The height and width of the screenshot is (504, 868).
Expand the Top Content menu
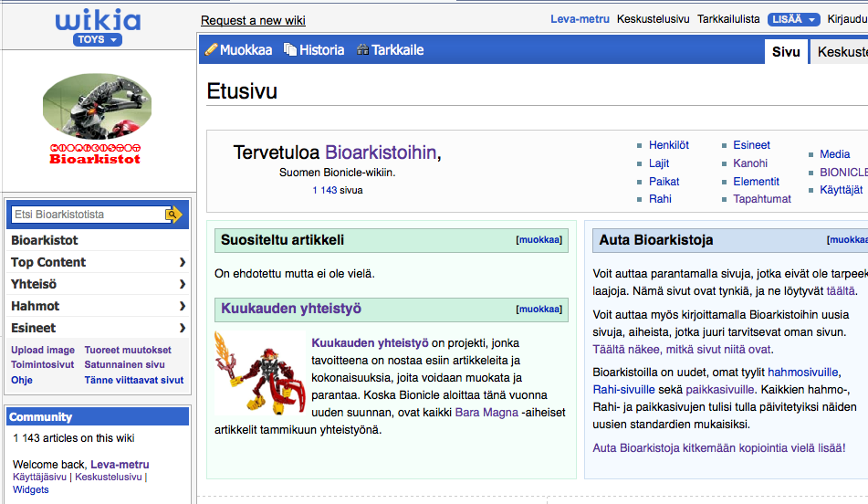(98, 263)
